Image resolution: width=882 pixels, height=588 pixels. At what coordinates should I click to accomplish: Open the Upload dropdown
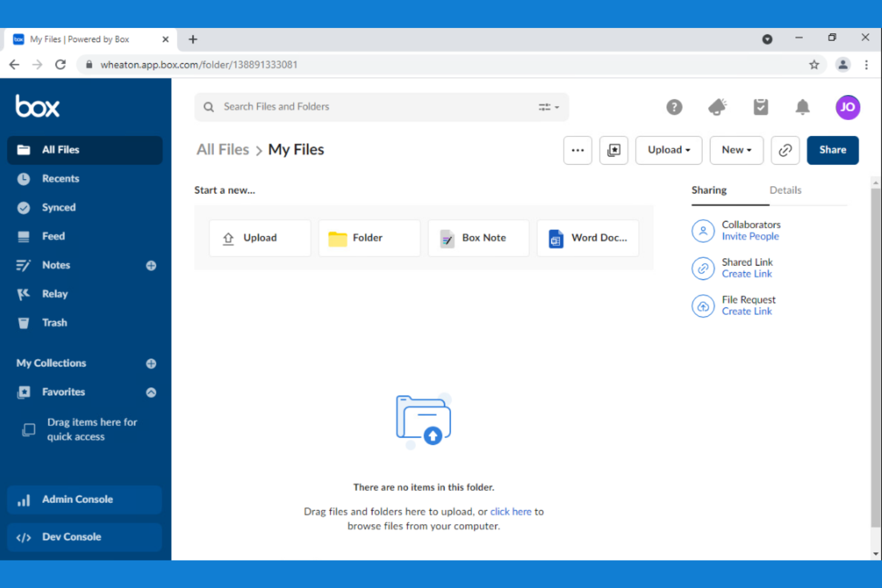click(668, 150)
